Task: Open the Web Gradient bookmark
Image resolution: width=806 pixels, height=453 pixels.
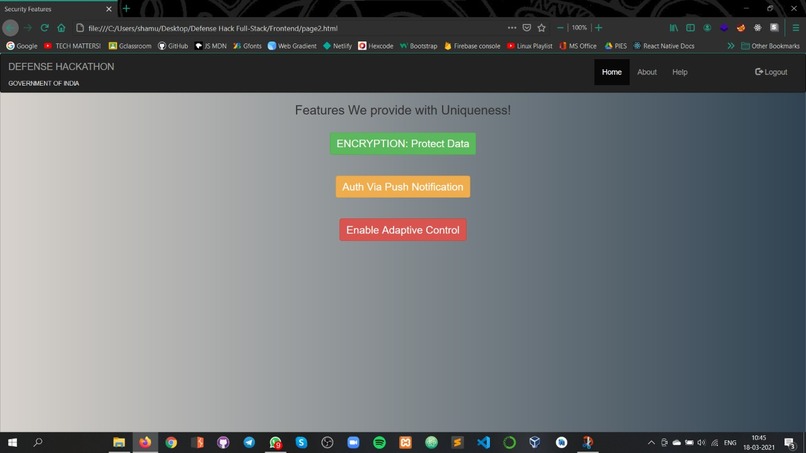Action: (x=292, y=46)
